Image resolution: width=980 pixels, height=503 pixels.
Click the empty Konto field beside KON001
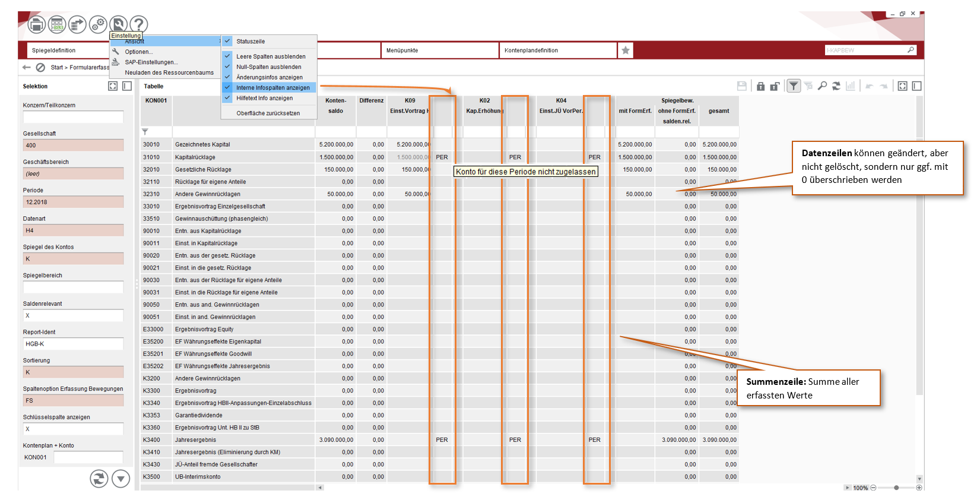click(88, 457)
